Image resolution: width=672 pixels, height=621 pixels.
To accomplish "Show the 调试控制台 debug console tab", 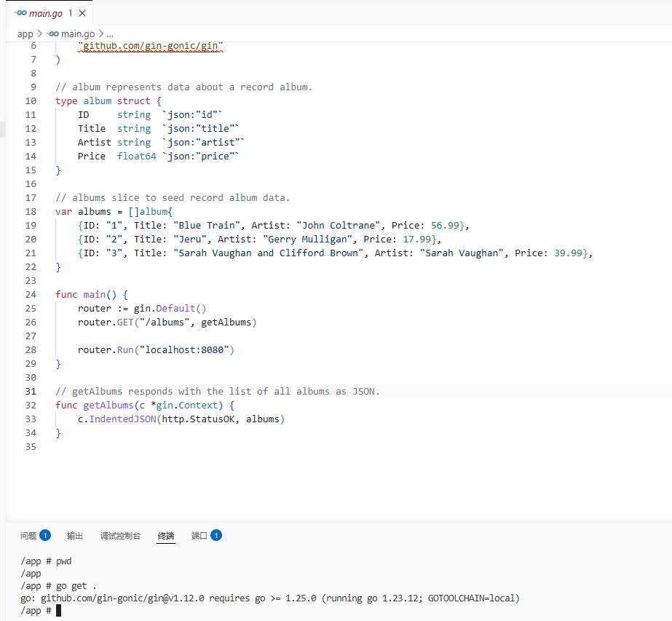I will pyautogui.click(x=120, y=536).
